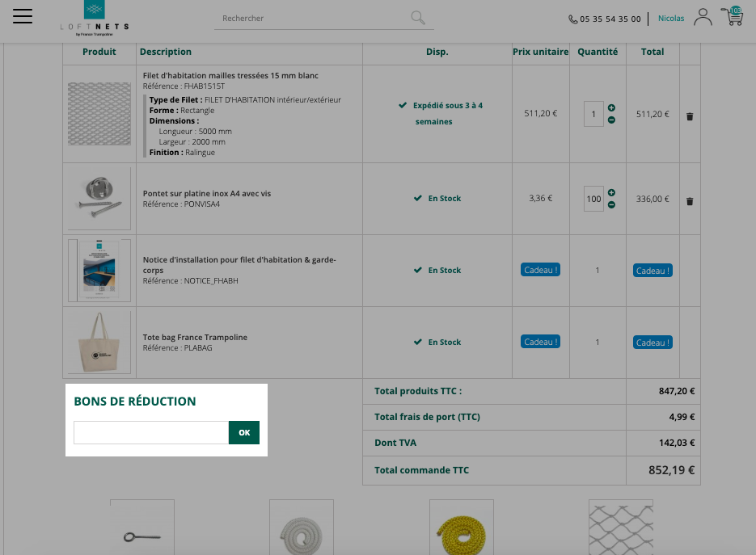Click the search magnifier icon
The height and width of the screenshot is (555, 756).
418,18
